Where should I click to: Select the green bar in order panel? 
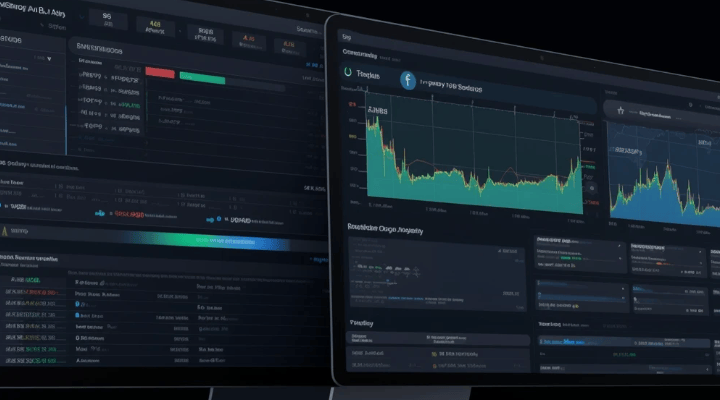pos(201,77)
